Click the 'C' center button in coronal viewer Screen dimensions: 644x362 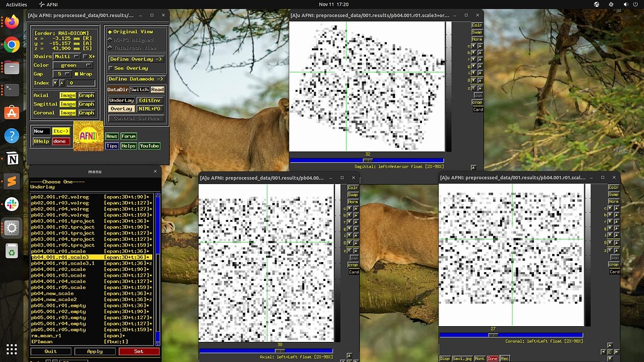(610, 352)
